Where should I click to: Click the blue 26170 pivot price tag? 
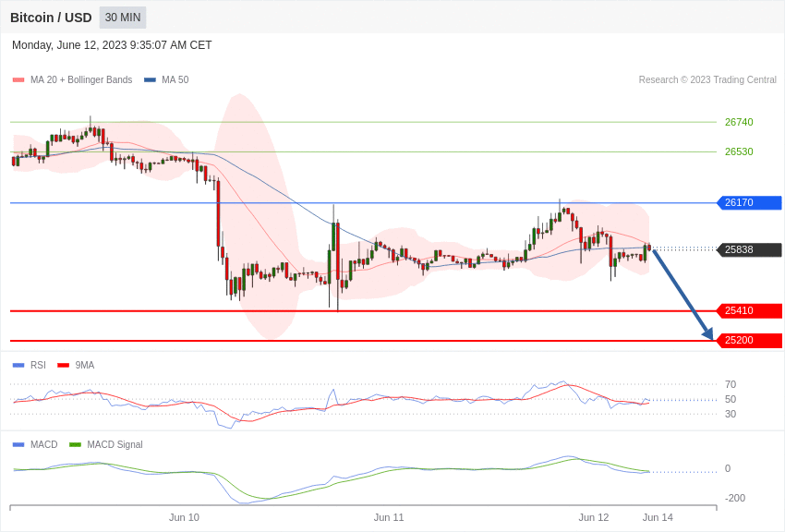pos(750,202)
